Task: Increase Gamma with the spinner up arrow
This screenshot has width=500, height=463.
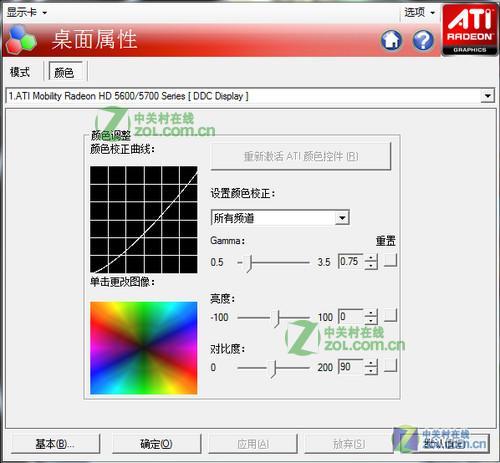Action: click(x=371, y=258)
